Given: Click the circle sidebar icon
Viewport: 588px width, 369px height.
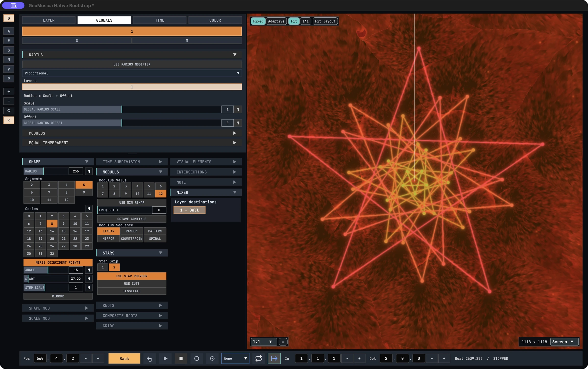Looking at the screenshot, I should pyautogui.click(x=9, y=111).
